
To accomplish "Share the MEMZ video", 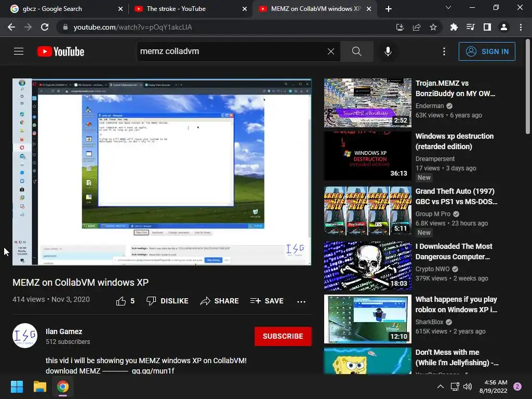I will point(220,301).
